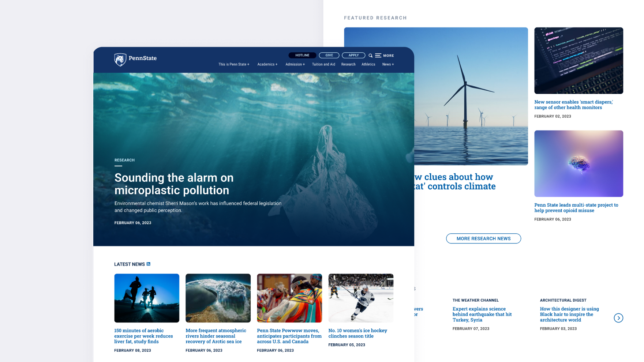Click the APPLY button
This screenshot has width=644, height=362.
click(353, 55)
